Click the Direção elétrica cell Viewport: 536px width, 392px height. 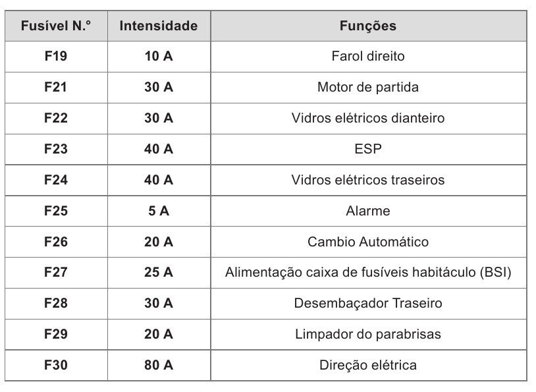tap(369, 366)
